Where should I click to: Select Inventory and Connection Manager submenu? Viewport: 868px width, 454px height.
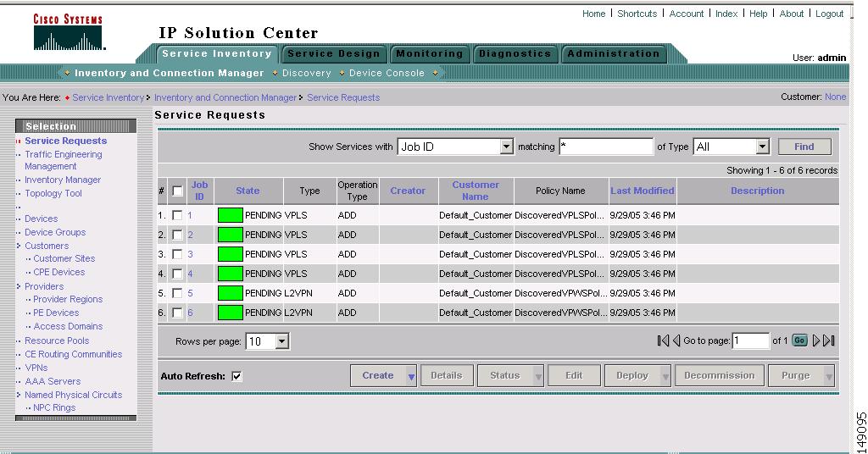[169, 73]
